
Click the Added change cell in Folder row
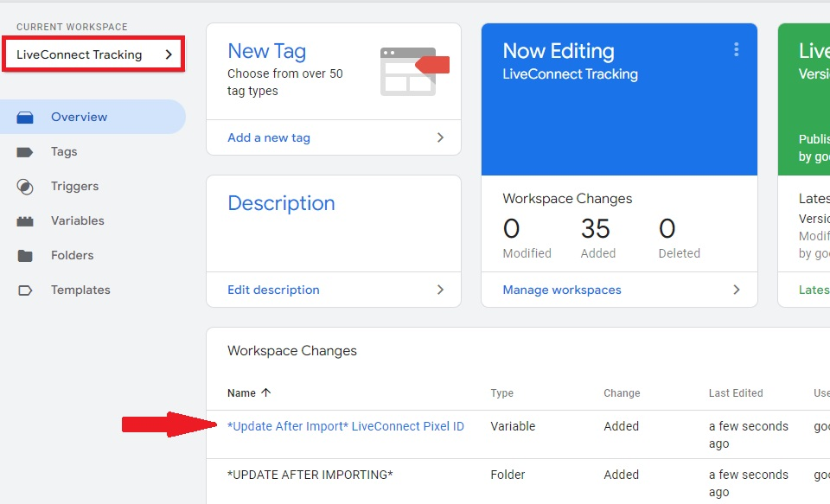pyautogui.click(x=622, y=475)
